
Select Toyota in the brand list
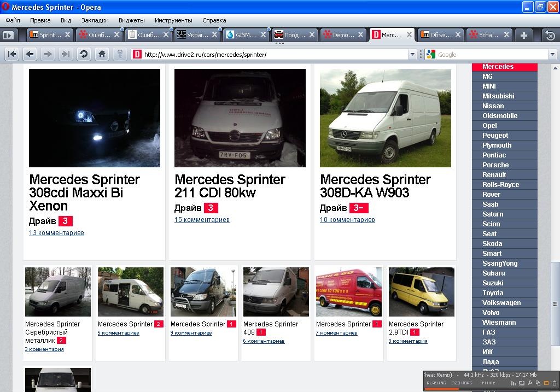coord(505,292)
